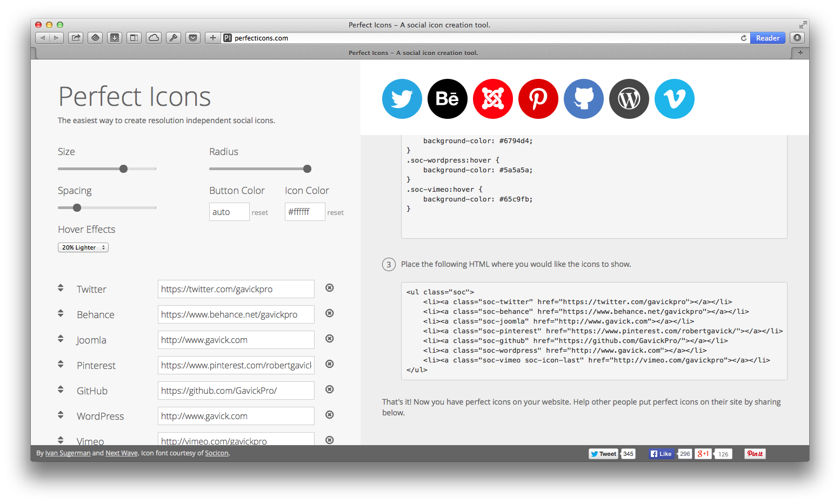Click the reorder handle beside Behance

(x=61, y=313)
